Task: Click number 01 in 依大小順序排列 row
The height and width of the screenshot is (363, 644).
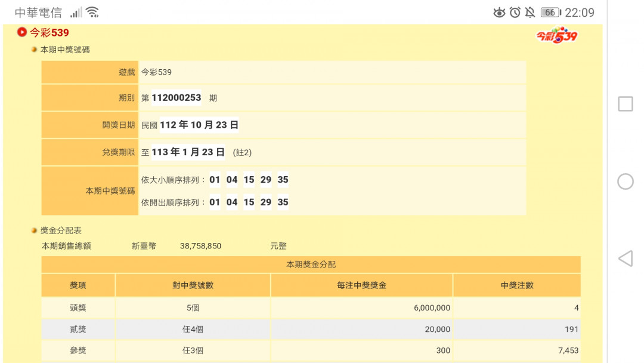Action: (x=215, y=180)
